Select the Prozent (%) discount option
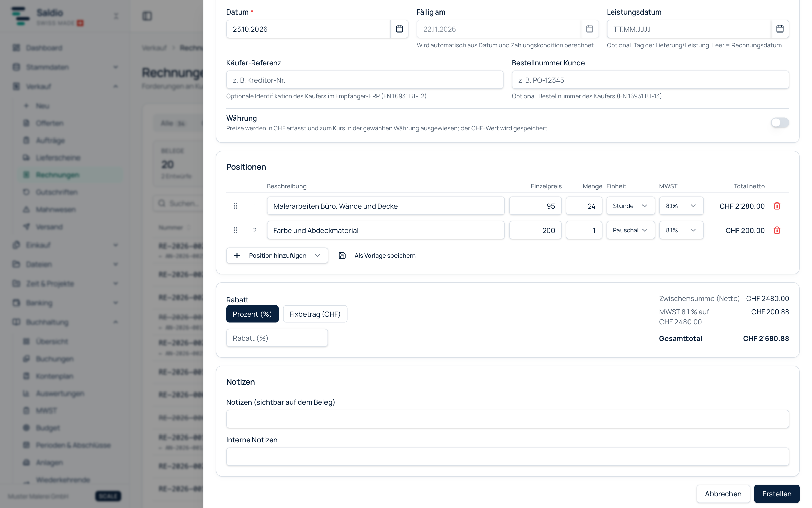The image size is (812, 508). [x=252, y=314]
